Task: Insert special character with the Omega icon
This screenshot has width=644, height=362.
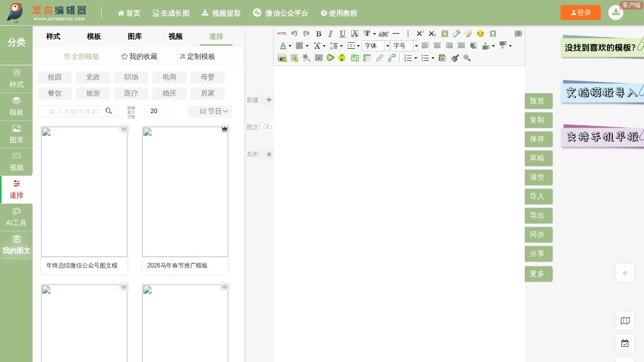Action: 493,34
